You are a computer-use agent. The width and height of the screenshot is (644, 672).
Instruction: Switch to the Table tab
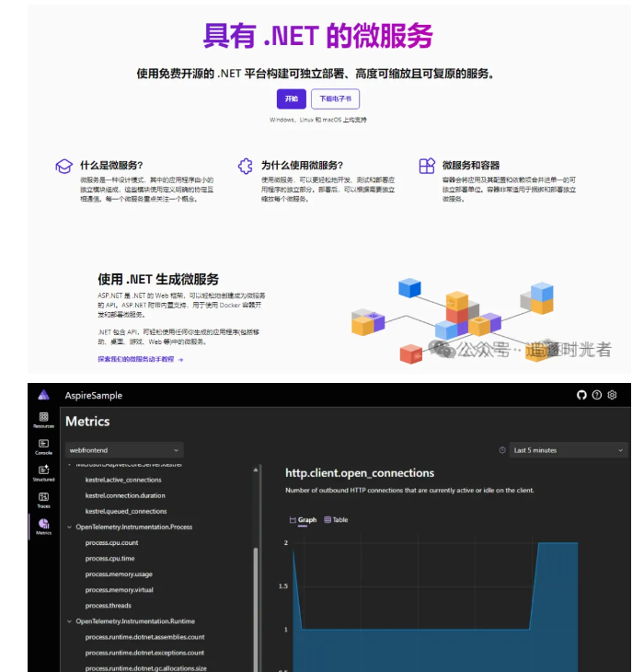click(336, 520)
